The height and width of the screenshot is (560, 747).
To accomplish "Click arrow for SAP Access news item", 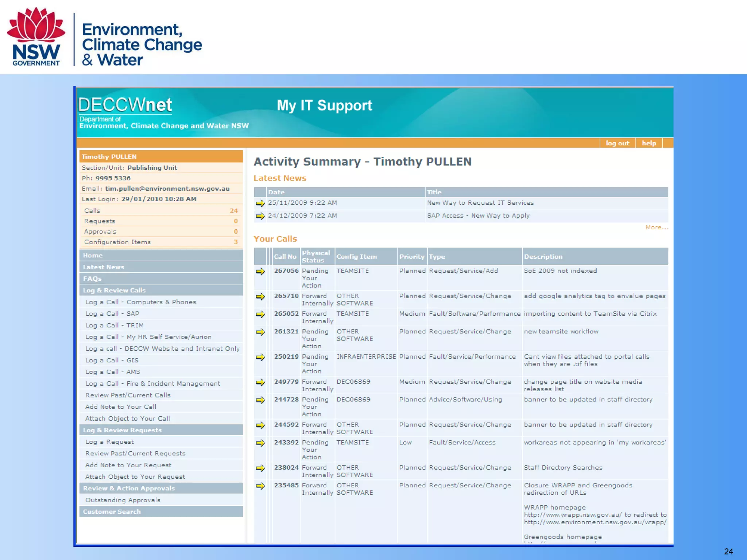I will 260,216.
